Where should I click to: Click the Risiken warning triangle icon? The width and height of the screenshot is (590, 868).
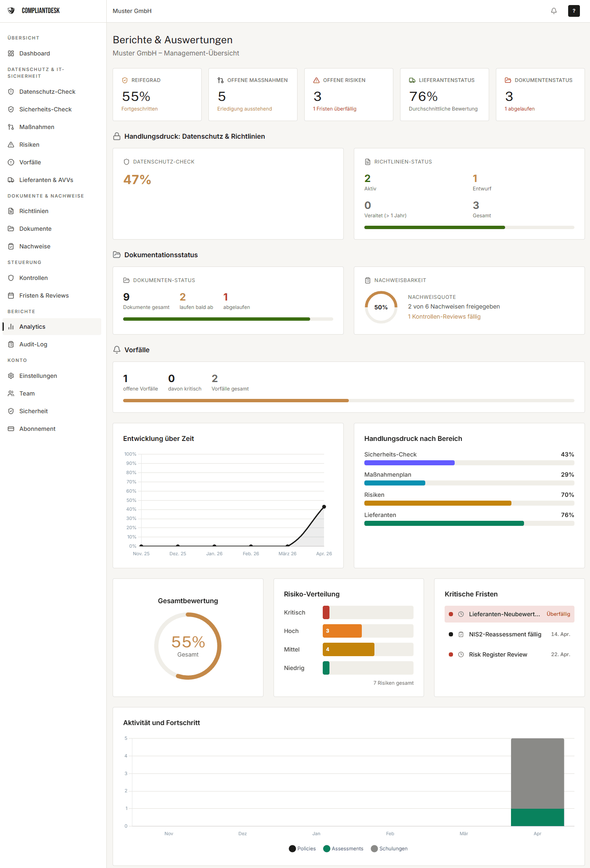pos(11,145)
